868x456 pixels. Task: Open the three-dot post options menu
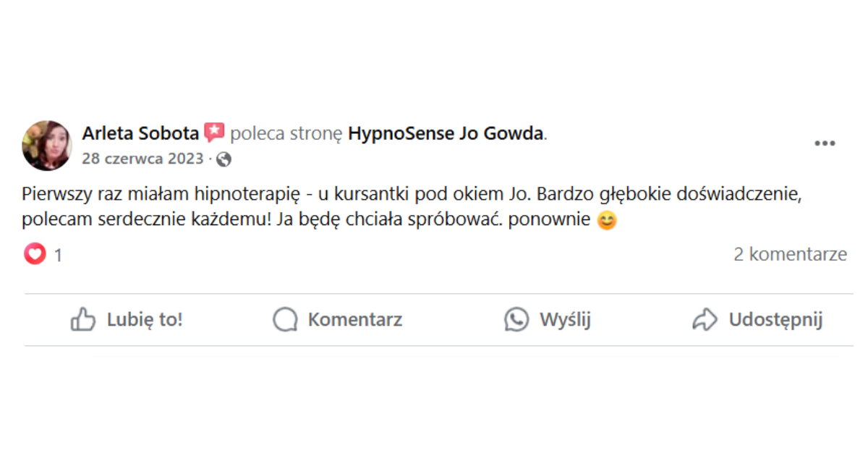click(825, 143)
